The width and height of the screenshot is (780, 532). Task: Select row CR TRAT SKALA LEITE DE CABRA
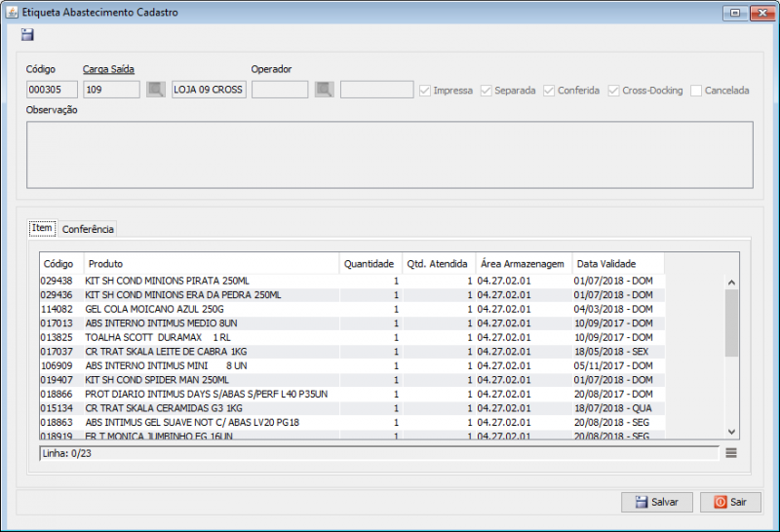[352, 352]
